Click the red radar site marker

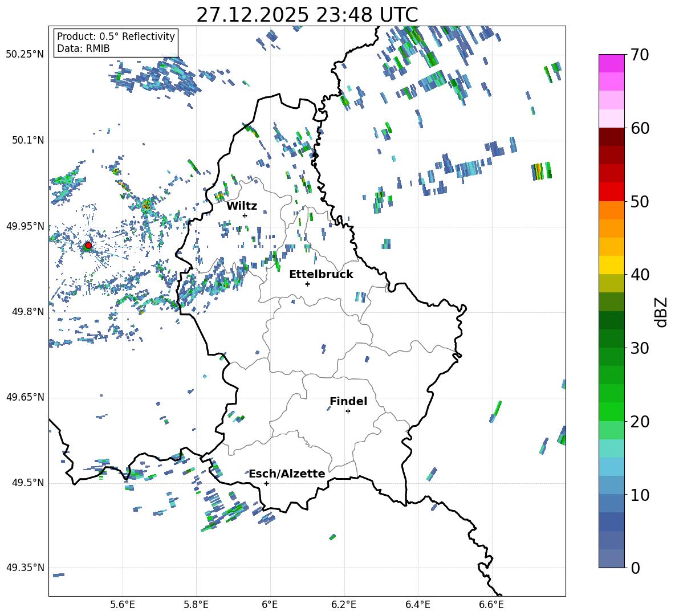coord(88,246)
